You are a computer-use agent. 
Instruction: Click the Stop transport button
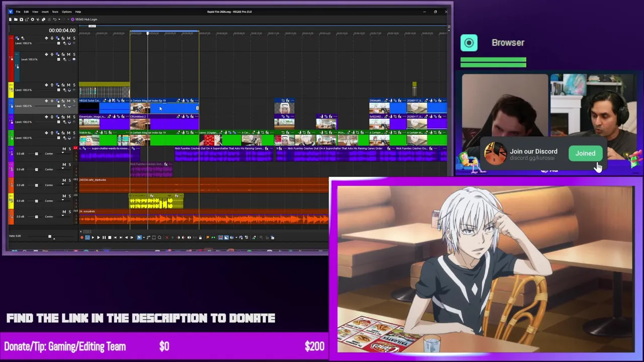point(110,237)
